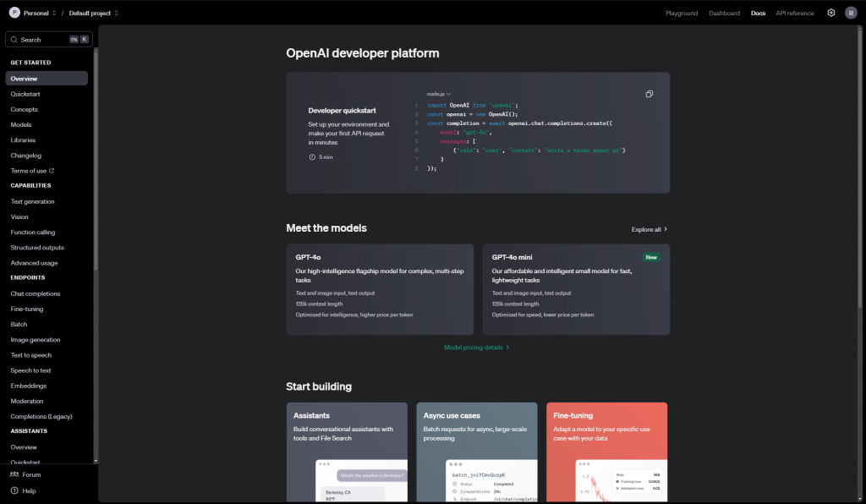This screenshot has height=504, width=866.
Task: Open the Concepts page
Action: [x=25, y=109]
